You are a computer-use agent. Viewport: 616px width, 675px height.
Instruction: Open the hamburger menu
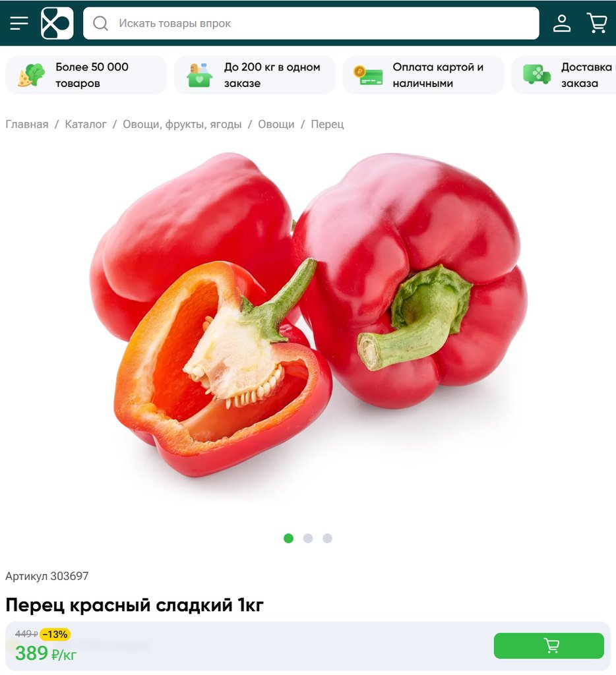point(19,23)
